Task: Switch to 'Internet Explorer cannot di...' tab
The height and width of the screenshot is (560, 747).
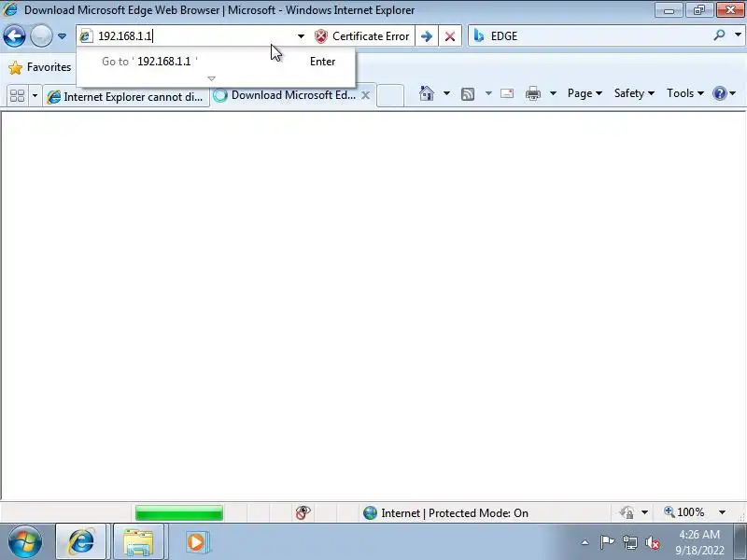Action: [126, 97]
